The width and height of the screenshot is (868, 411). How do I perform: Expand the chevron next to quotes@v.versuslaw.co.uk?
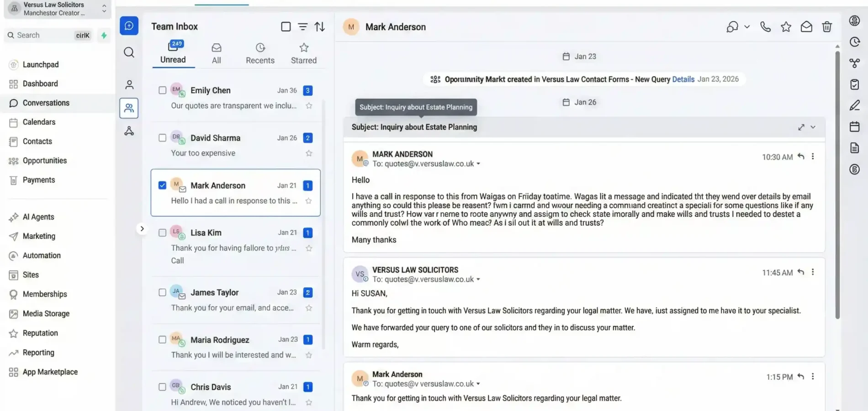click(478, 163)
